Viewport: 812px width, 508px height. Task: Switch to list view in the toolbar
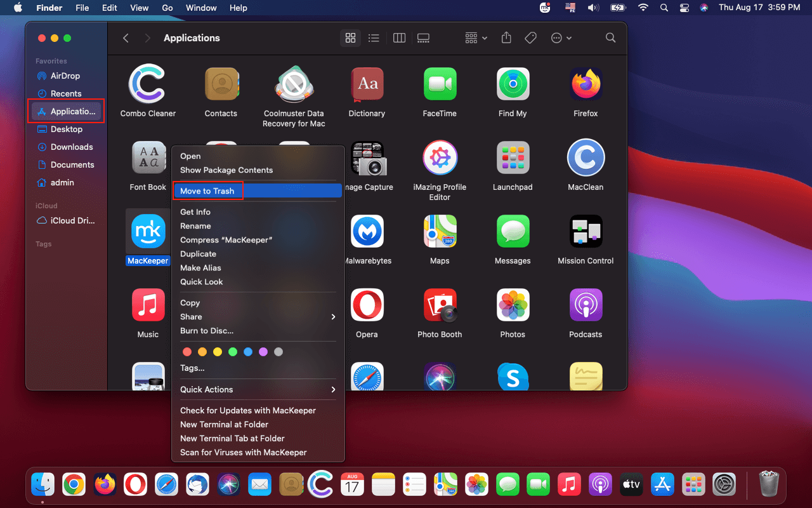pyautogui.click(x=374, y=37)
